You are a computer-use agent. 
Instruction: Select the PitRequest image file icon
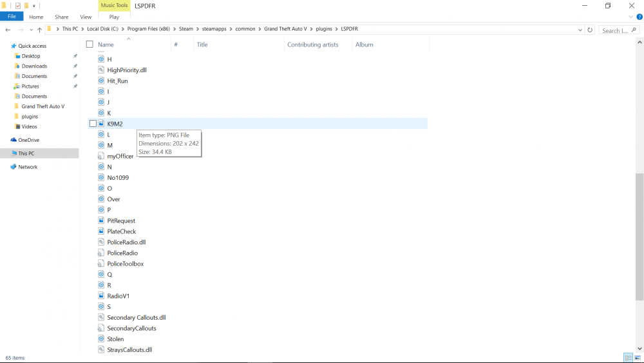tap(101, 221)
